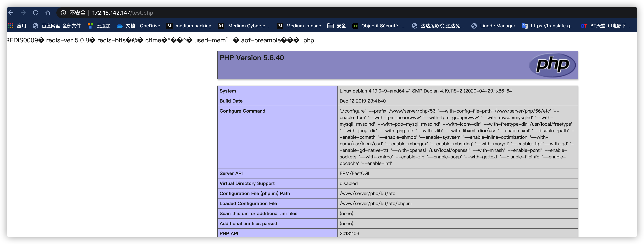Click the /www/server/php/56/etc/php.ini value
Image resolution: width=644 pixels, height=244 pixels.
(x=375, y=203)
